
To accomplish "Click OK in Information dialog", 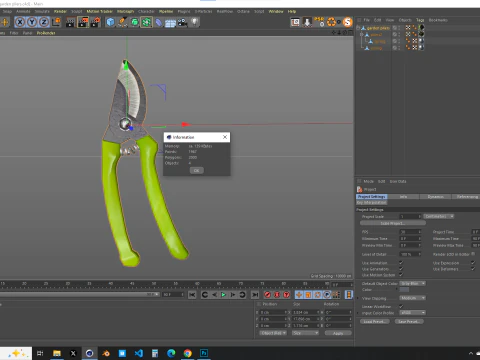I will (x=197, y=170).
